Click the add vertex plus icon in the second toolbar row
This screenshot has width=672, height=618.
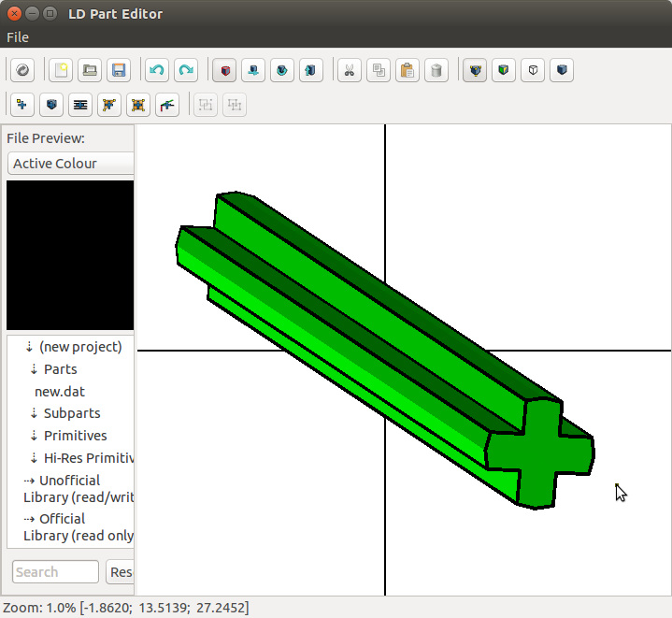click(x=22, y=105)
